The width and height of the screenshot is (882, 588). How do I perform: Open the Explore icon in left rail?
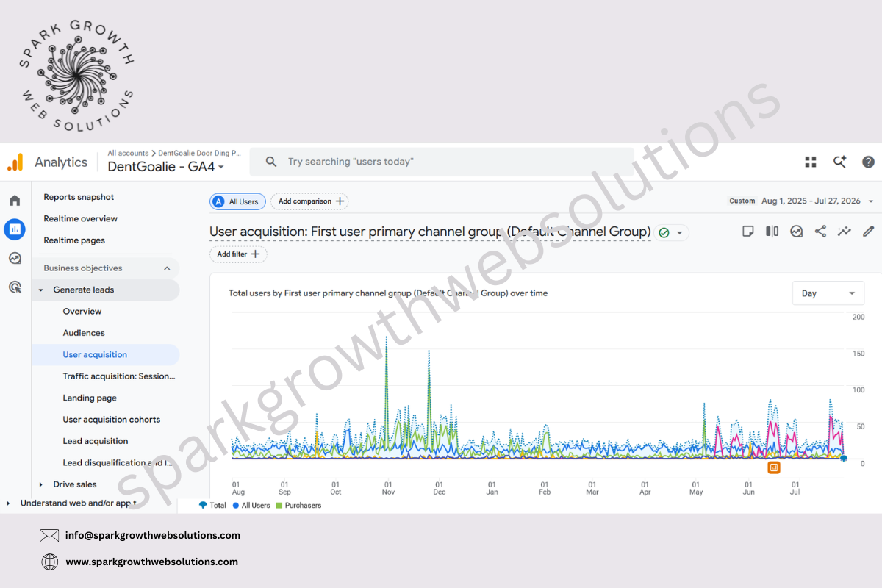click(x=15, y=258)
